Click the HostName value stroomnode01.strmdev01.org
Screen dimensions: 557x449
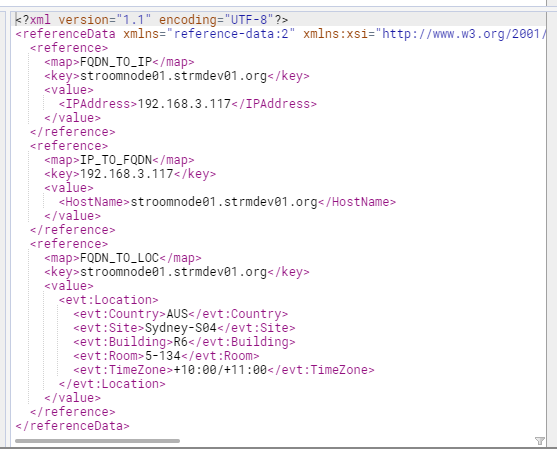coord(224,202)
